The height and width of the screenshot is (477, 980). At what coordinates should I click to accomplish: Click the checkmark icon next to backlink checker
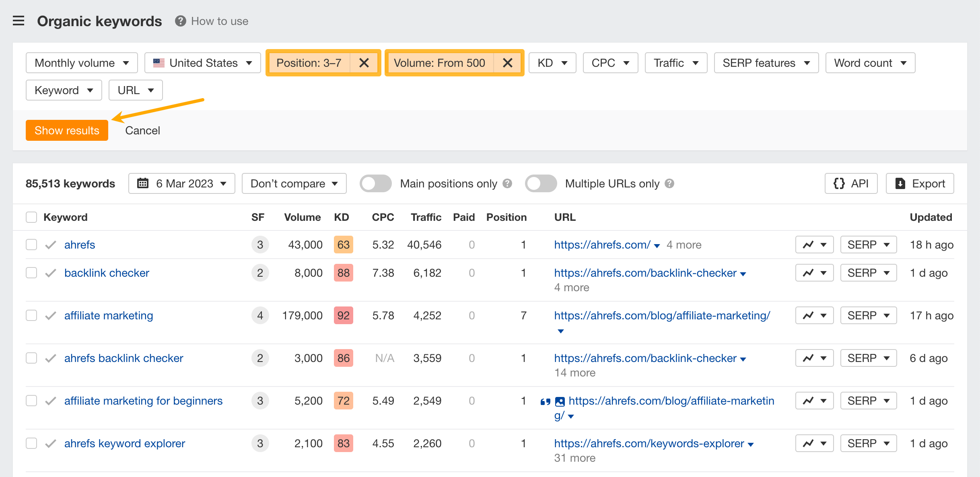51,273
